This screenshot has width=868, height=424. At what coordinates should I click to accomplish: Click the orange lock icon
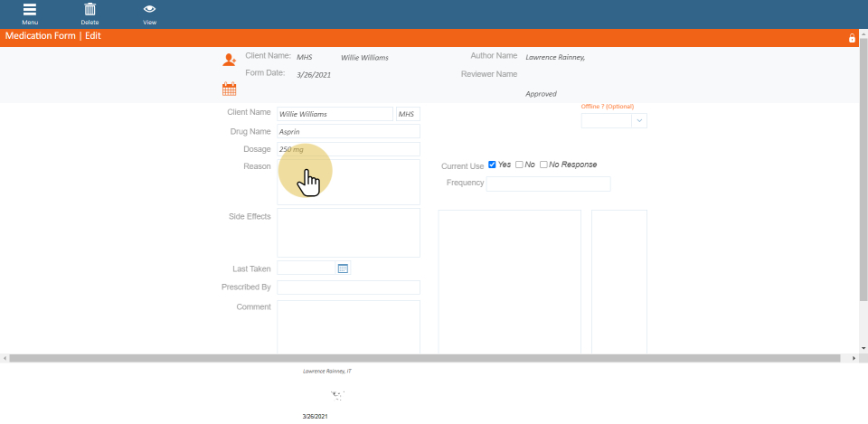point(852,38)
